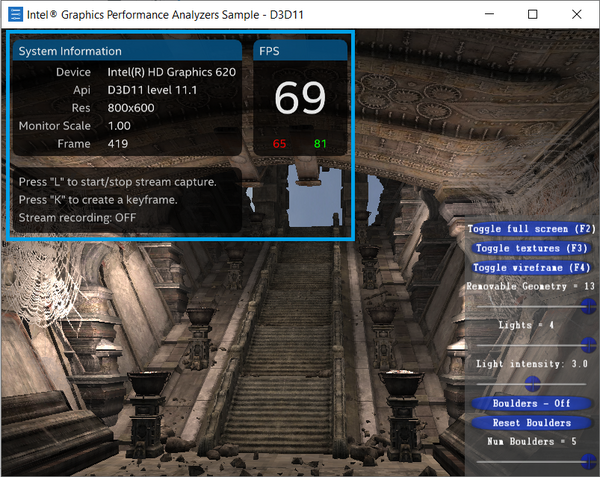This screenshot has width=600, height=477.
Task: Click the Stream recording: OFF status line
Action: click(x=78, y=217)
